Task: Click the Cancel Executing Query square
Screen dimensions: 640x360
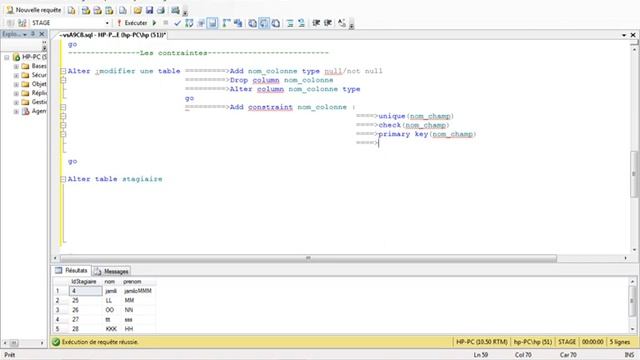Action: 165,23
